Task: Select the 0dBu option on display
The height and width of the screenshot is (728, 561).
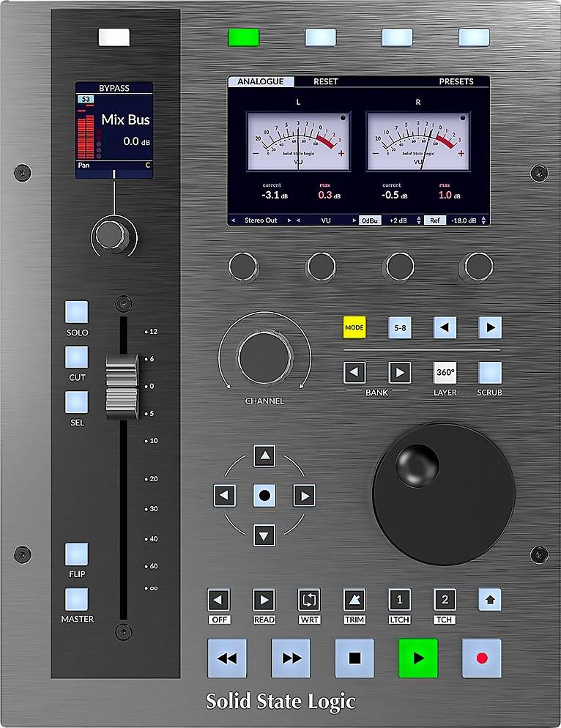Action: coord(370,220)
